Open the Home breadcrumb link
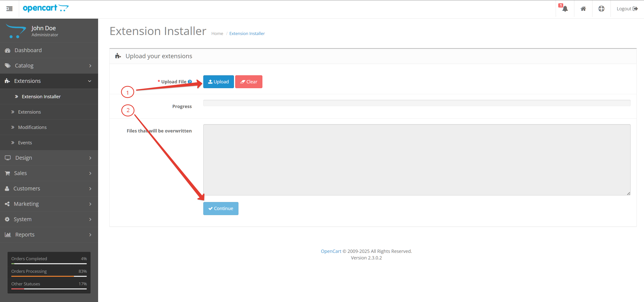 tap(217, 33)
